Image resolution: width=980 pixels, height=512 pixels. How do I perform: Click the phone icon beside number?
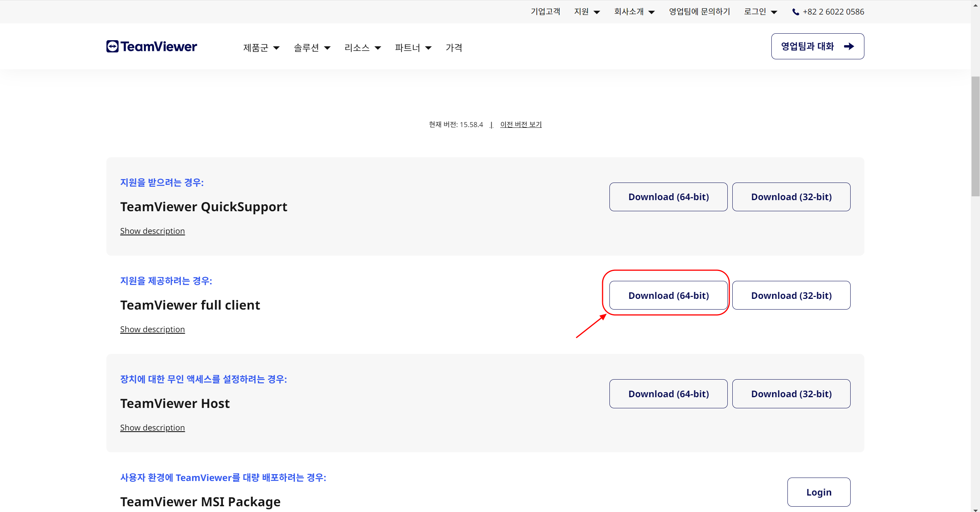tap(795, 12)
